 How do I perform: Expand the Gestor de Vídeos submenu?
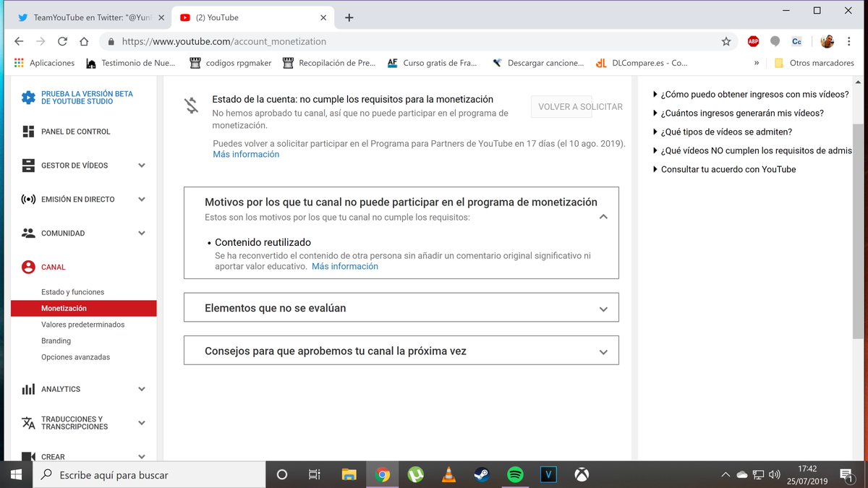(x=142, y=166)
